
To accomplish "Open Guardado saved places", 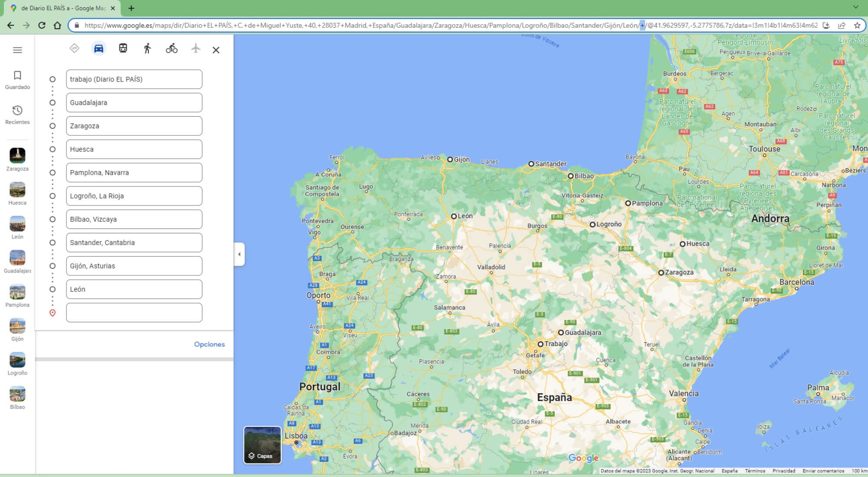I will tap(17, 80).
